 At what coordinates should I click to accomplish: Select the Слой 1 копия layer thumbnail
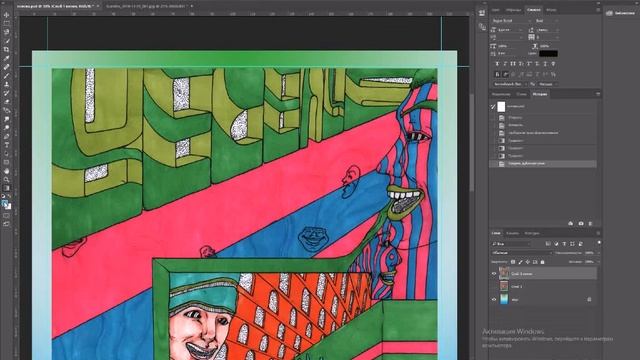[x=504, y=273]
